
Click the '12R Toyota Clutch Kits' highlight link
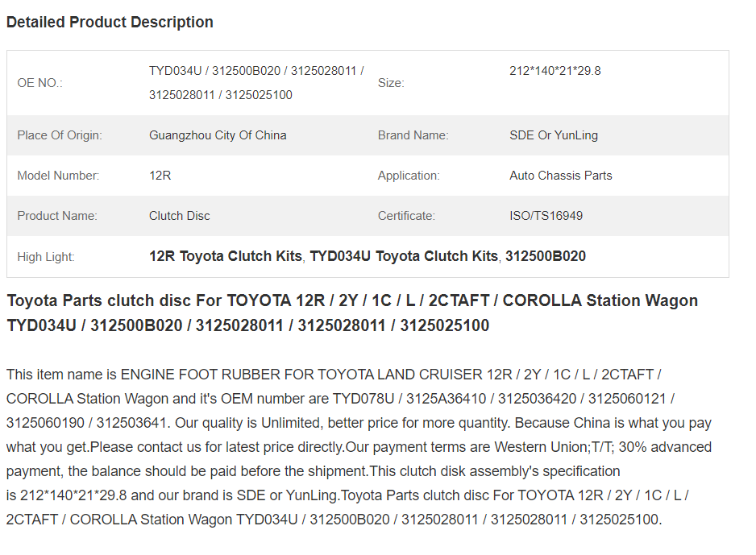(226, 256)
